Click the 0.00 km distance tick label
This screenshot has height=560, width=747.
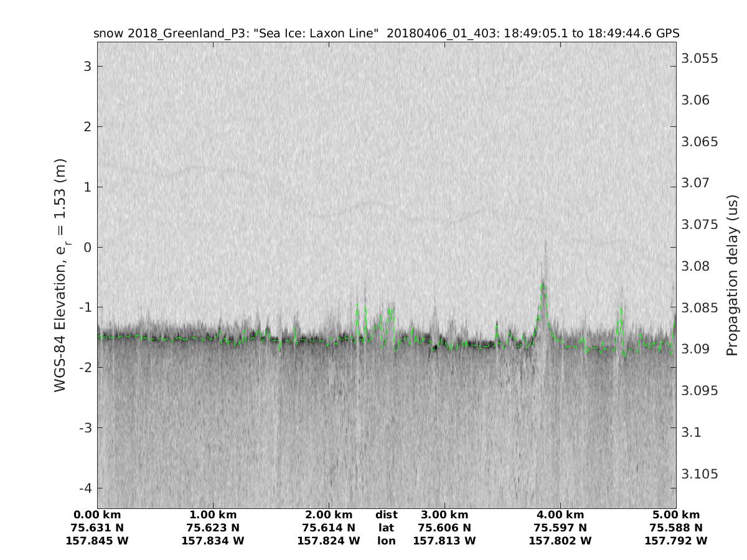coord(97,515)
